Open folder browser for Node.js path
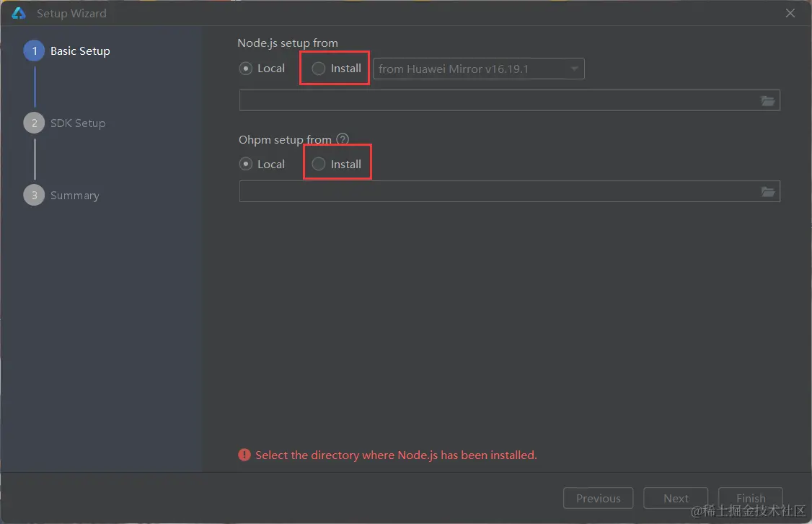Image resolution: width=812 pixels, height=524 pixels. tap(767, 100)
